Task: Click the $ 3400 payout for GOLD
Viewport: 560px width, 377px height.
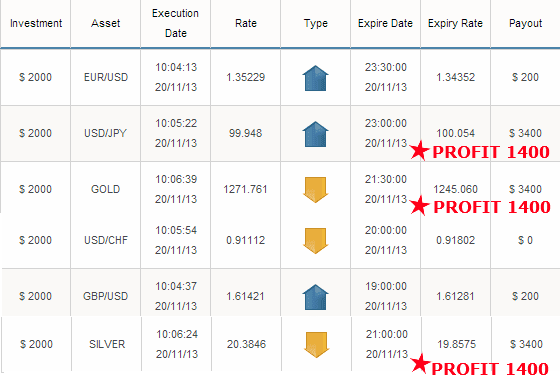Action: (x=525, y=189)
